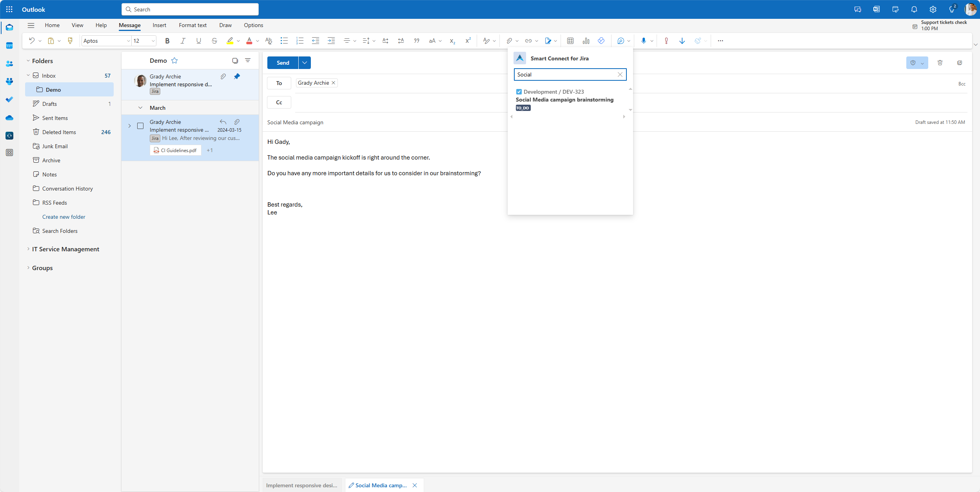Screen dimensions: 980x492
Task: Apply subscript formatting
Action: [x=452, y=41]
